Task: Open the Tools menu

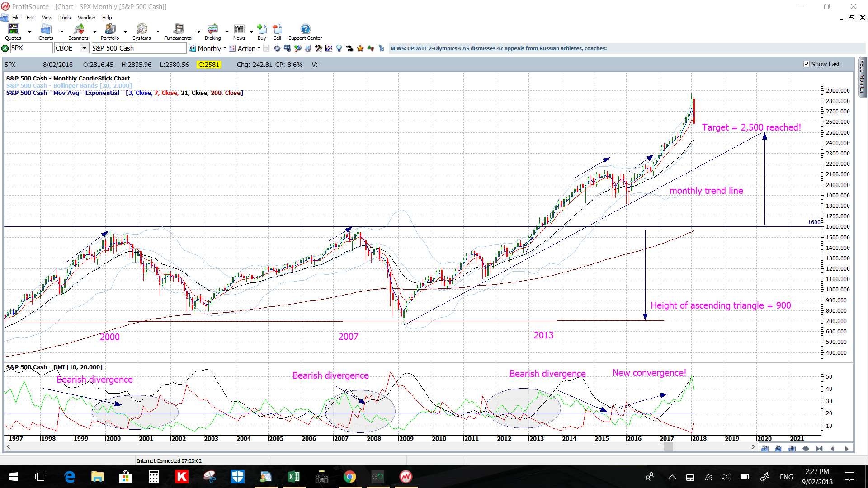Action: (65, 18)
